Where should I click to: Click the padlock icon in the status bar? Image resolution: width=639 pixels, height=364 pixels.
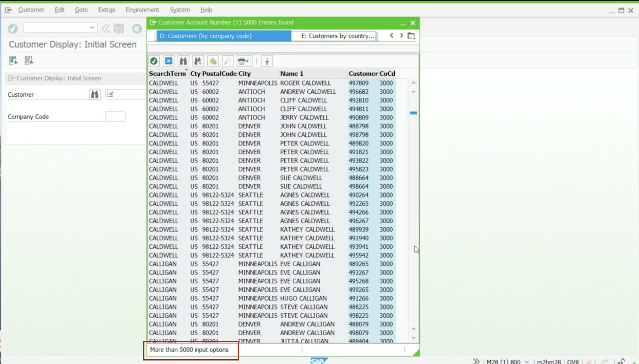(621, 361)
